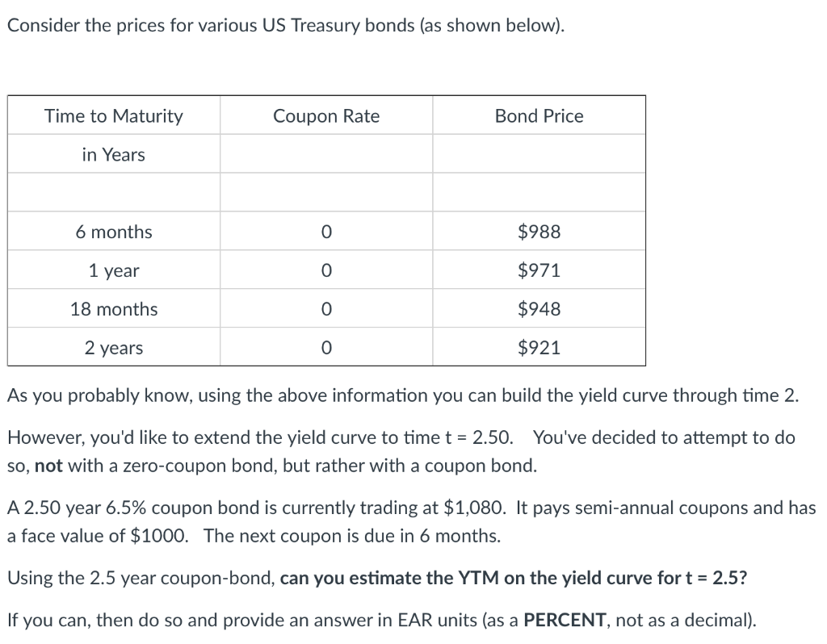The image size is (827, 644).
Task: Select the $988 bond price cell
Action: coord(539,232)
